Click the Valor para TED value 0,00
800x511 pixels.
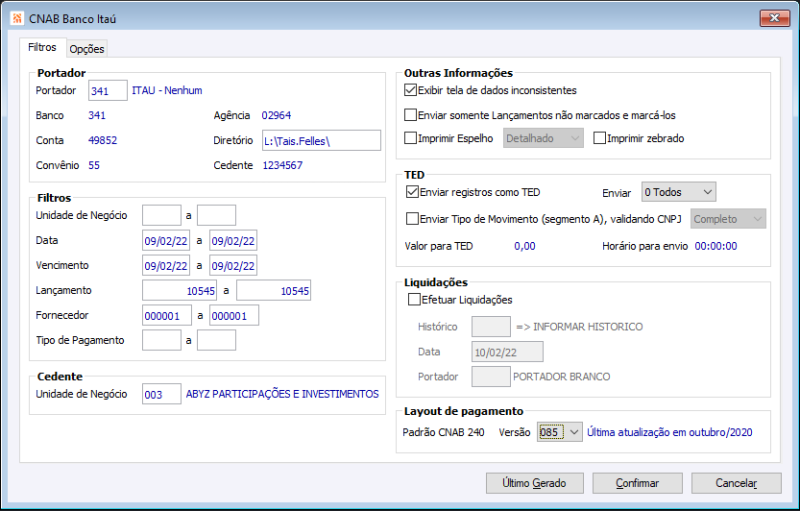(x=525, y=246)
